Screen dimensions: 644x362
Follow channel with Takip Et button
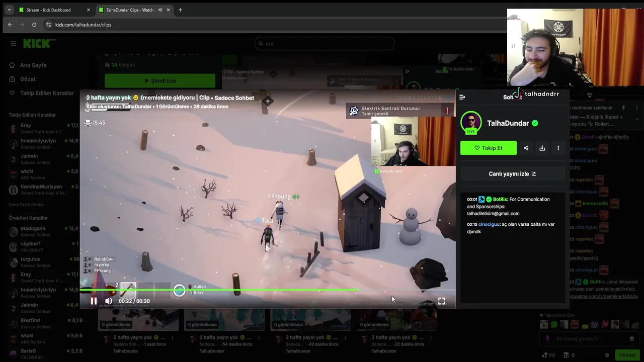coord(488,148)
